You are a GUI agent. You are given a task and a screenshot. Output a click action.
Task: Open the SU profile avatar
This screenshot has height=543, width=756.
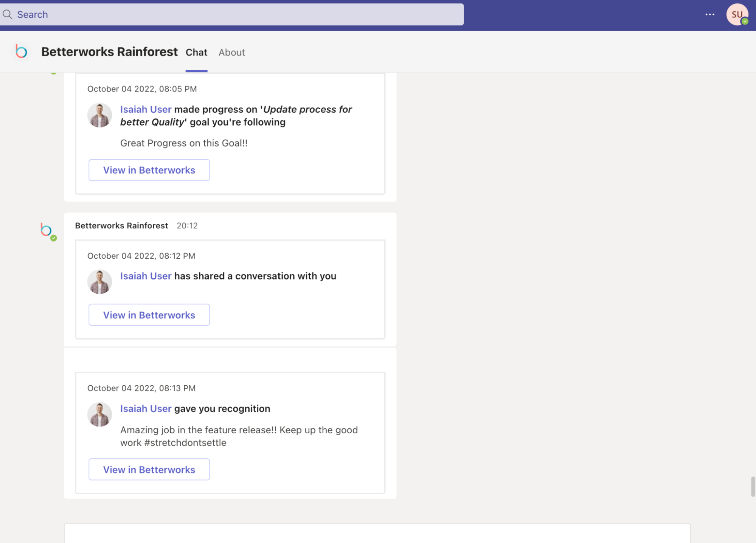click(x=737, y=14)
